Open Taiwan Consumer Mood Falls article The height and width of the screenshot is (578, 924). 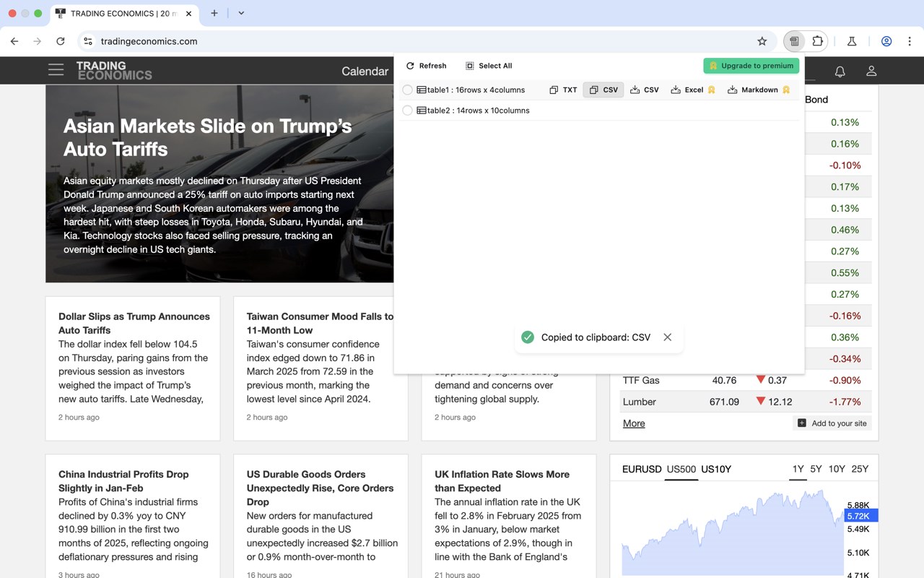(320, 323)
